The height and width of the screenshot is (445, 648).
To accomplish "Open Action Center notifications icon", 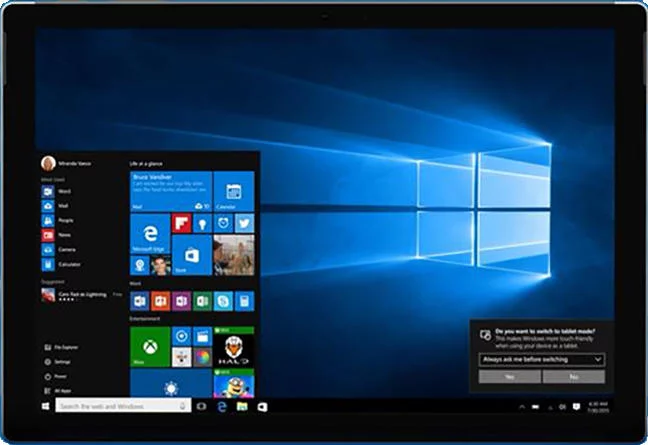I will [x=577, y=407].
